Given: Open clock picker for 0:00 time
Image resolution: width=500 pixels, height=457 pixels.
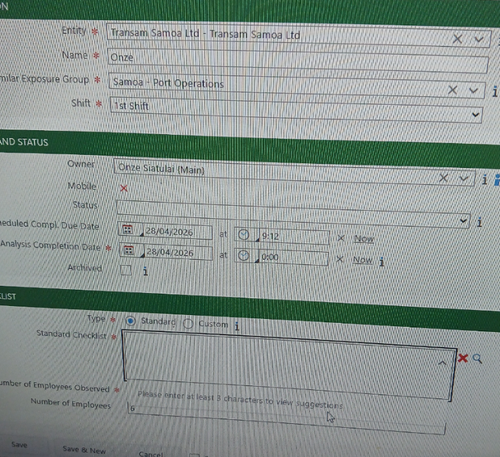Looking at the screenshot, I should tap(244, 256).
